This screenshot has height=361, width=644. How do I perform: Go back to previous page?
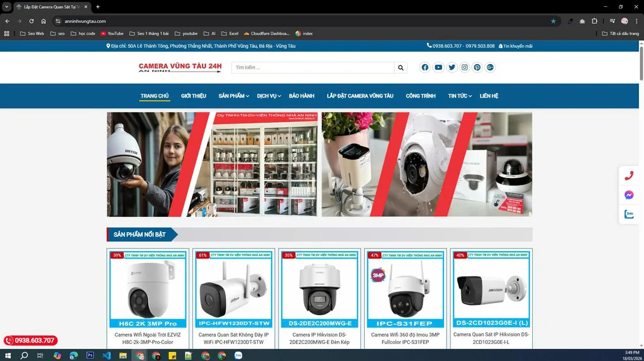coord(8,21)
